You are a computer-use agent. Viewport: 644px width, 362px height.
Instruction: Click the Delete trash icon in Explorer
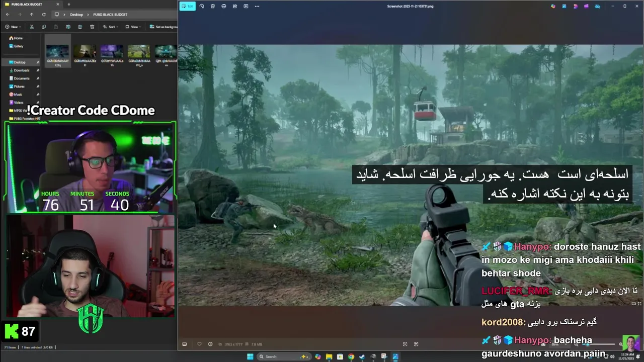tap(92, 27)
